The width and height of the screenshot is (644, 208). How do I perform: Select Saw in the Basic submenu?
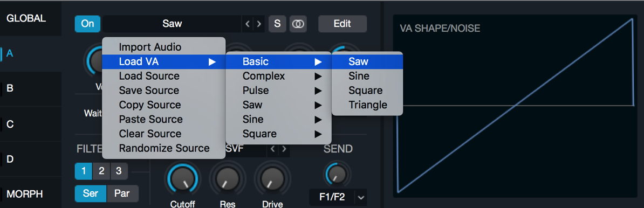367,61
